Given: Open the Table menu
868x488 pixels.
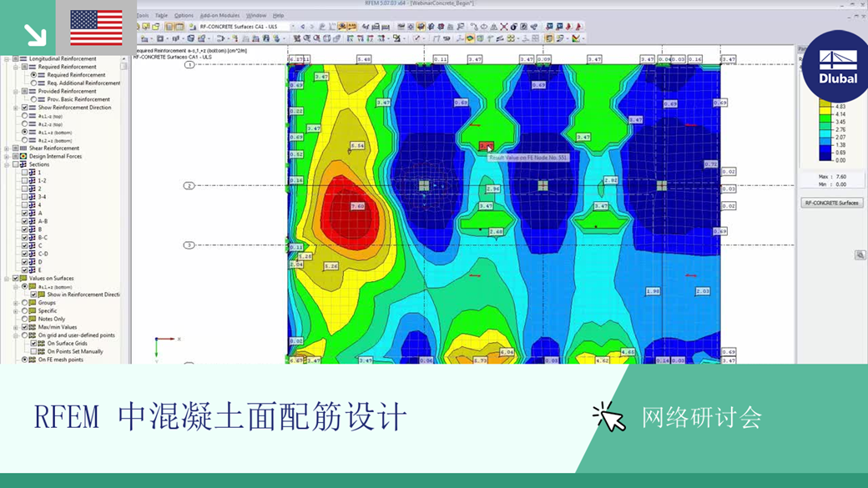Looking at the screenshot, I should point(161,16).
